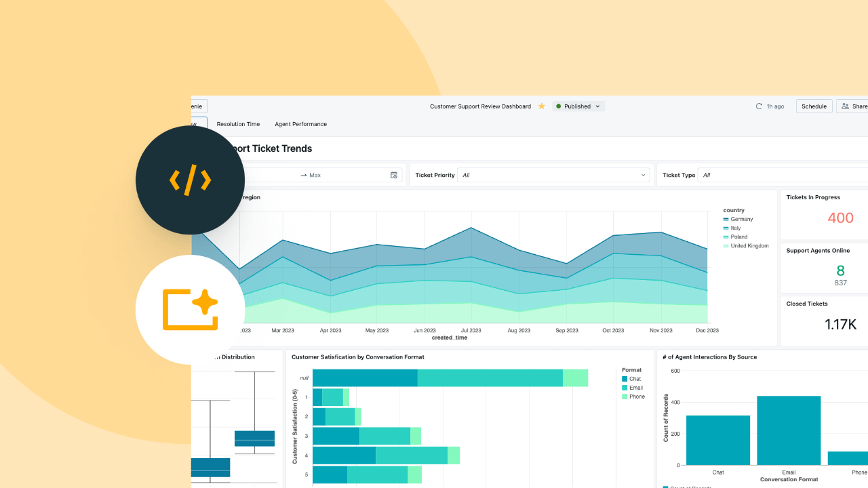Open the calendar date picker icon

pyautogui.click(x=393, y=175)
